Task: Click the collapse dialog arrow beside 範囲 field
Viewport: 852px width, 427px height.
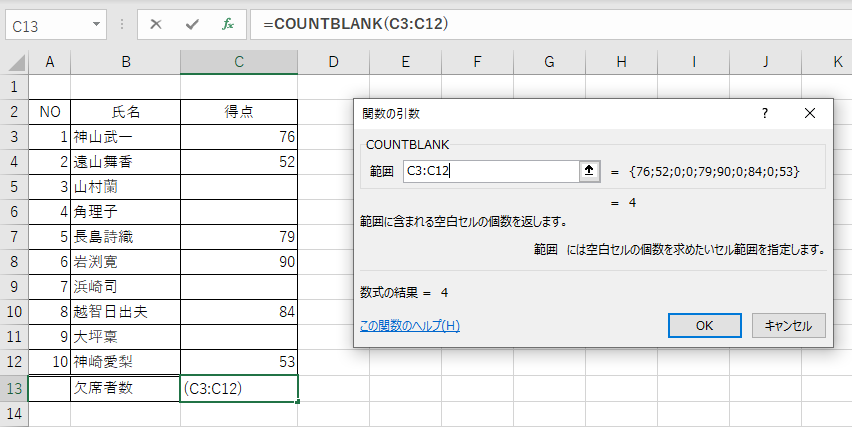Action: (589, 171)
